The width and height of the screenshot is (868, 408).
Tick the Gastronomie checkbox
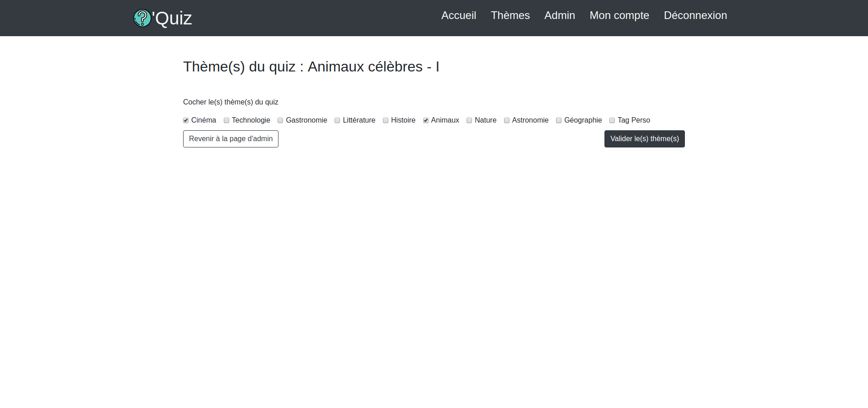pos(280,120)
